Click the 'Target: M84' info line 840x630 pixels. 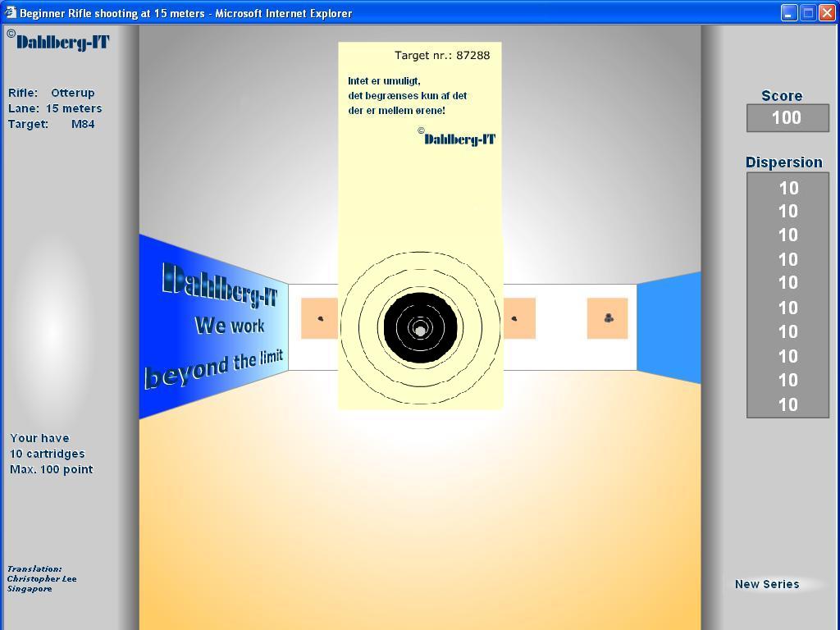[51, 124]
